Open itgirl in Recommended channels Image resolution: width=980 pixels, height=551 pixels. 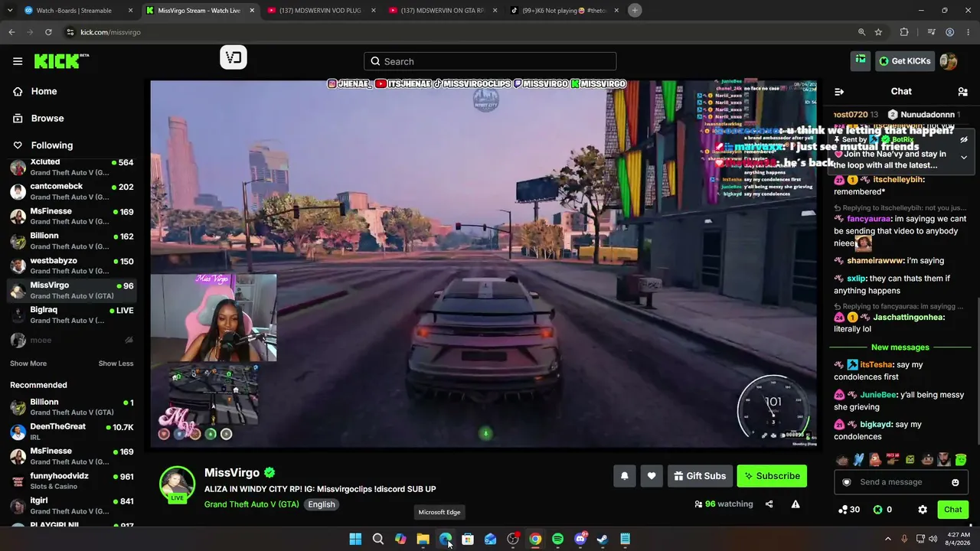click(71, 505)
